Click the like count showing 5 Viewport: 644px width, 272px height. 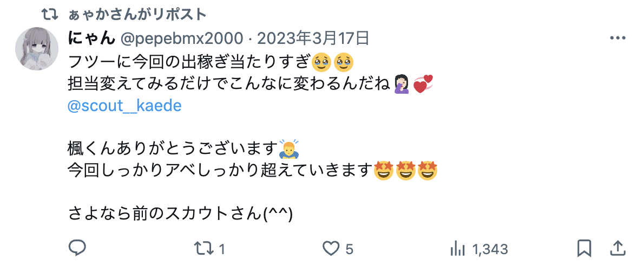pyautogui.click(x=349, y=249)
